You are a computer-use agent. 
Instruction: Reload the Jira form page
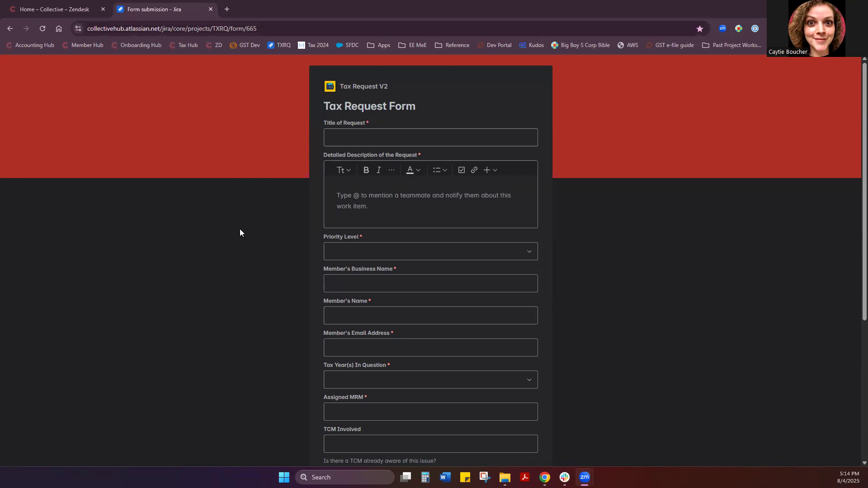pyautogui.click(x=42, y=28)
